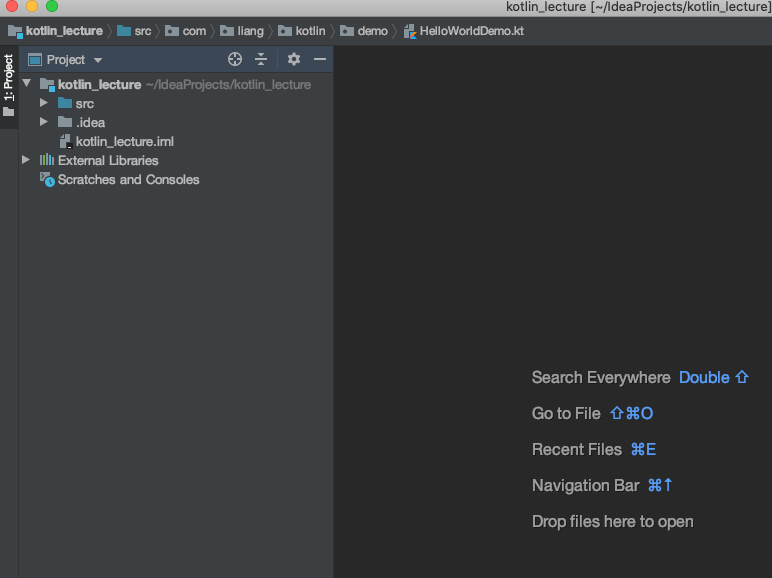Select the .idea folder in tree
This screenshot has width=772, height=578.
tap(91, 123)
